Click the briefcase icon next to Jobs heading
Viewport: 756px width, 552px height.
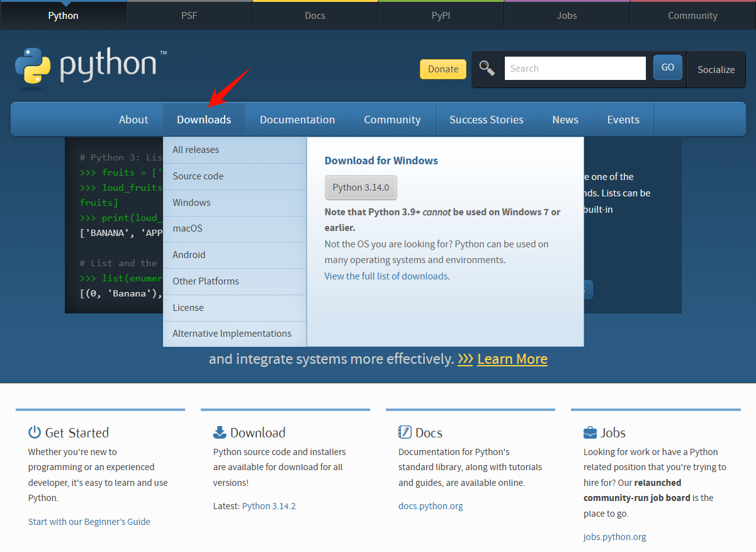tap(589, 432)
